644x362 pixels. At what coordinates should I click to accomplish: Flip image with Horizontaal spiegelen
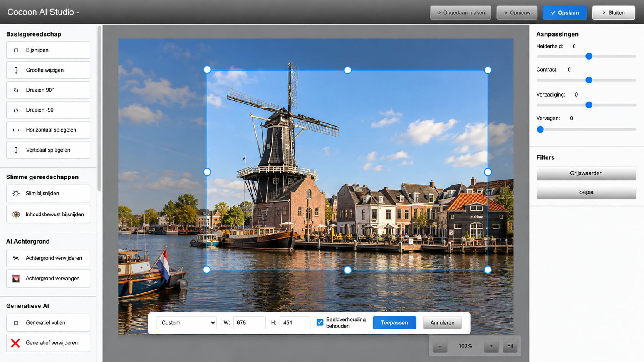click(48, 130)
